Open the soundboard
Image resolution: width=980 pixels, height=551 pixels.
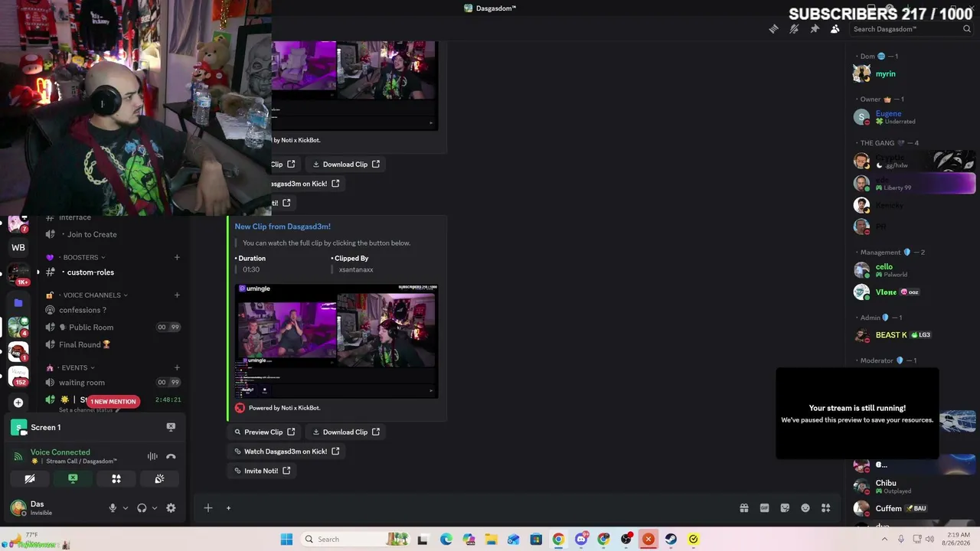tap(159, 479)
